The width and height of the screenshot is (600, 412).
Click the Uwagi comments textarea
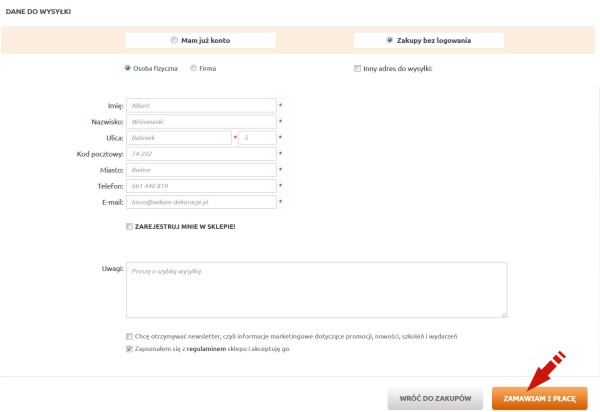316,290
